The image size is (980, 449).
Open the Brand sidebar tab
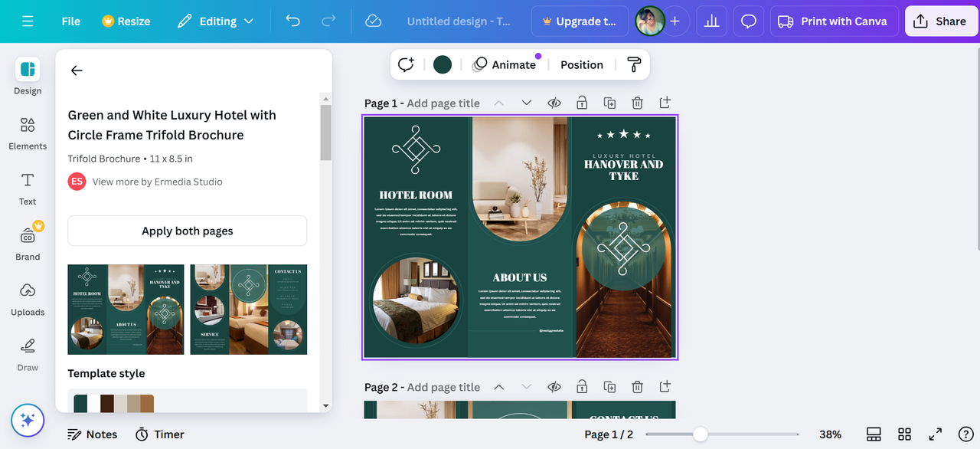coord(28,243)
